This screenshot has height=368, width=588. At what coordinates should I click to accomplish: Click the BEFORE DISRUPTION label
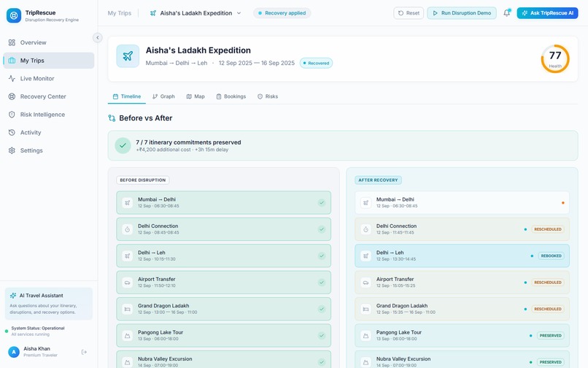coord(142,180)
